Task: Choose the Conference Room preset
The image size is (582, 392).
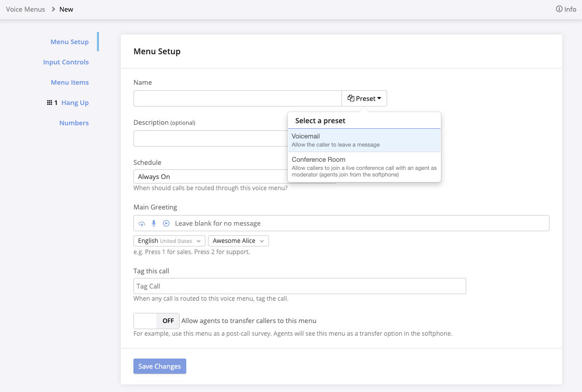Action: [x=364, y=167]
